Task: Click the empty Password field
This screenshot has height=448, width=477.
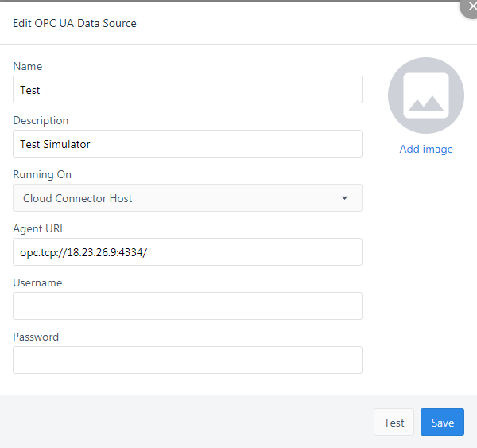Action: pyautogui.click(x=188, y=360)
